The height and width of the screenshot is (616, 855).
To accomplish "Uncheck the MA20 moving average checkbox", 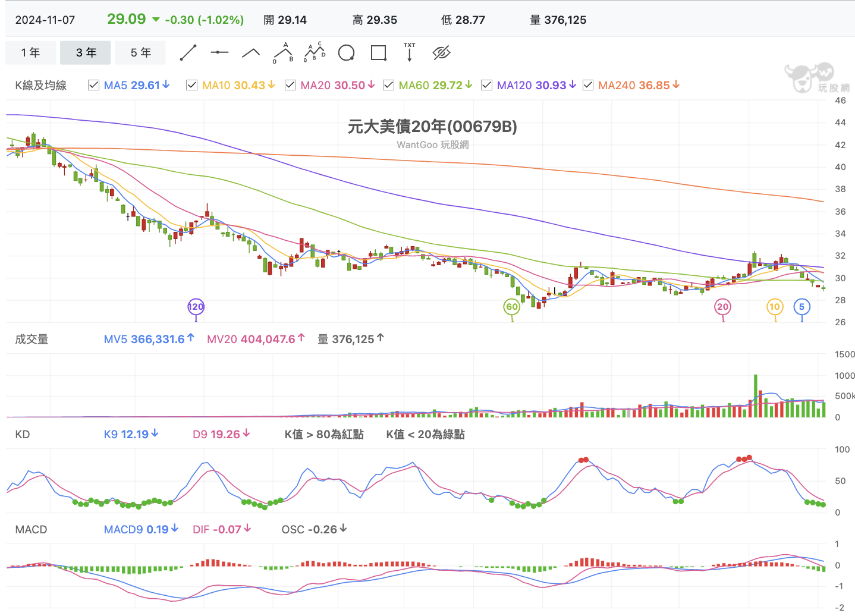I will click(290, 85).
